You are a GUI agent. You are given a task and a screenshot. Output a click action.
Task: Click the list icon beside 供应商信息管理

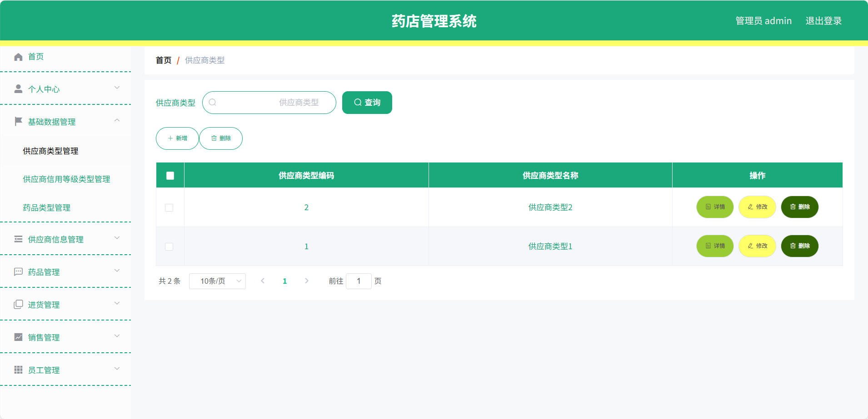point(18,239)
